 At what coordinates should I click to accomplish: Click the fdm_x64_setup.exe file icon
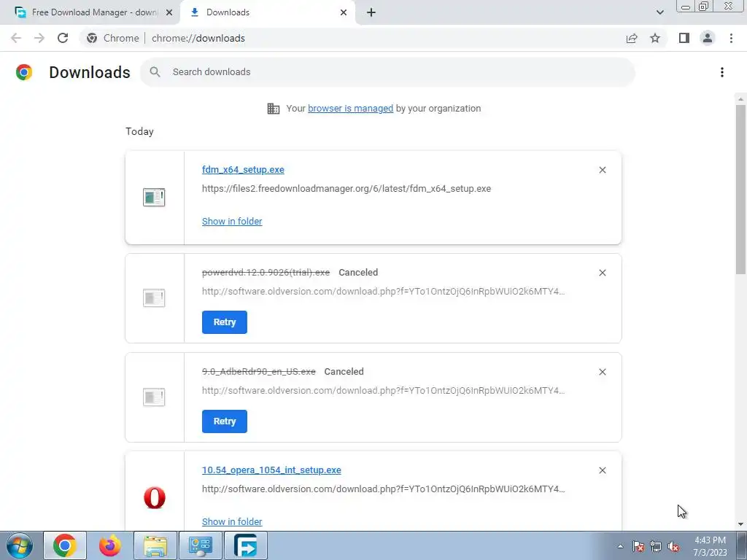coord(154,197)
